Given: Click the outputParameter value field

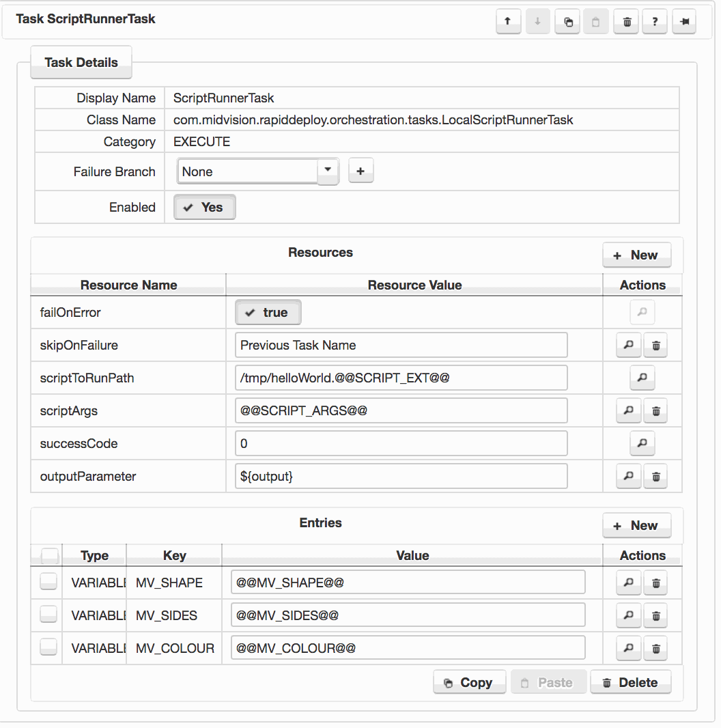Looking at the screenshot, I should (x=401, y=476).
